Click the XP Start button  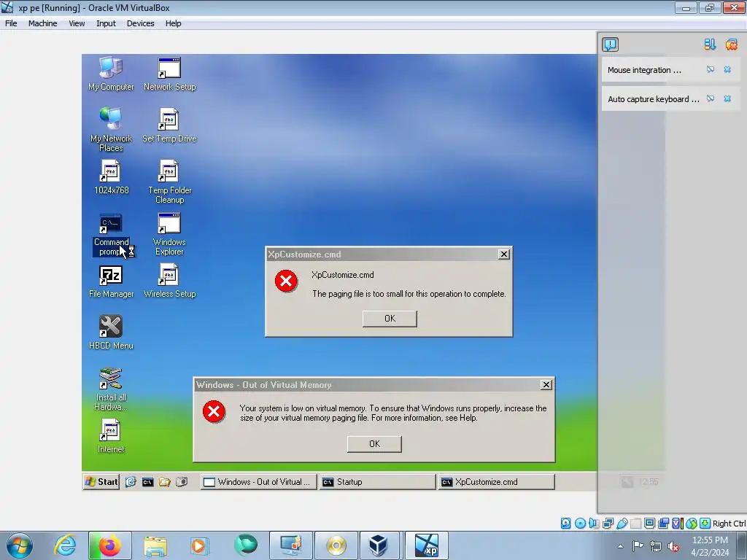(101, 482)
